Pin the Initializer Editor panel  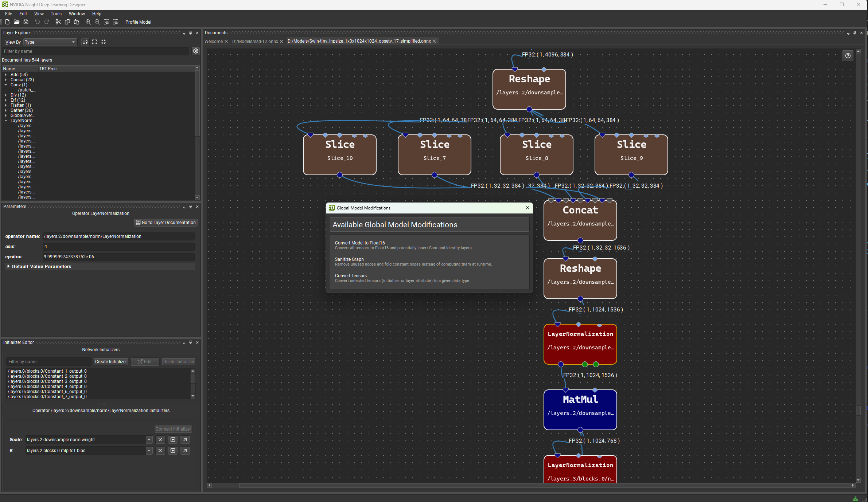(190, 342)
